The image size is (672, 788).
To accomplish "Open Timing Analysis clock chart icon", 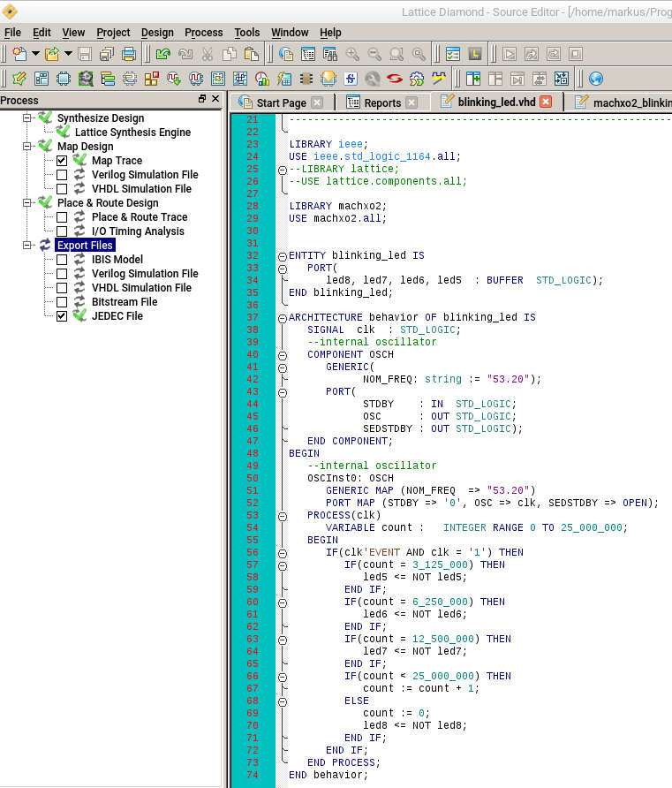I will point(262,79).
